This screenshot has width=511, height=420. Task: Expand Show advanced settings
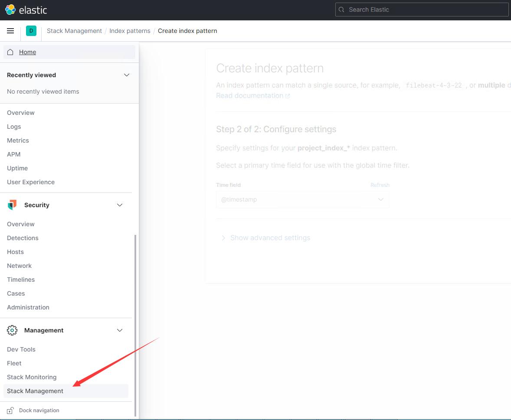coord(270,238)
